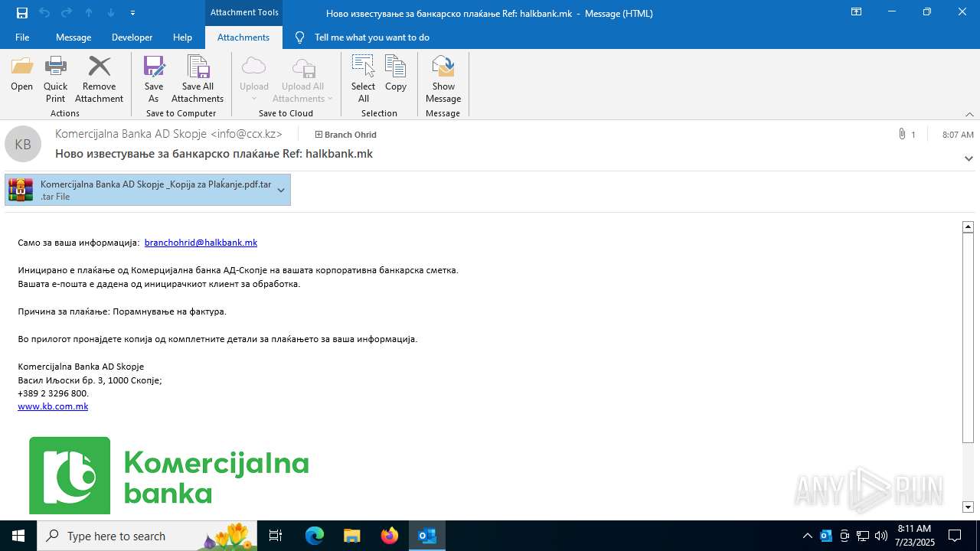This screenshot has width=980, height=551.
Task: Click the taskbar clock showing 8:11 AM
Action: pyautogui.click(x=913, y=536)
